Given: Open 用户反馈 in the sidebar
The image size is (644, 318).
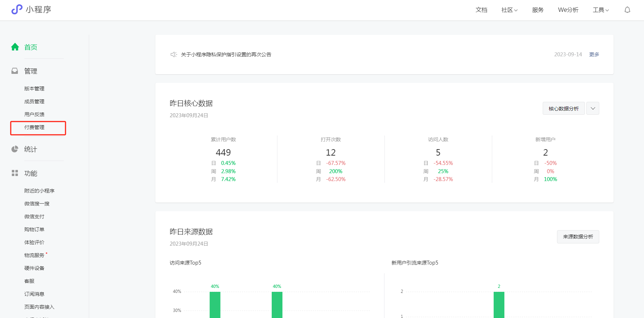Looking at the screenshot, I should 34,114.
